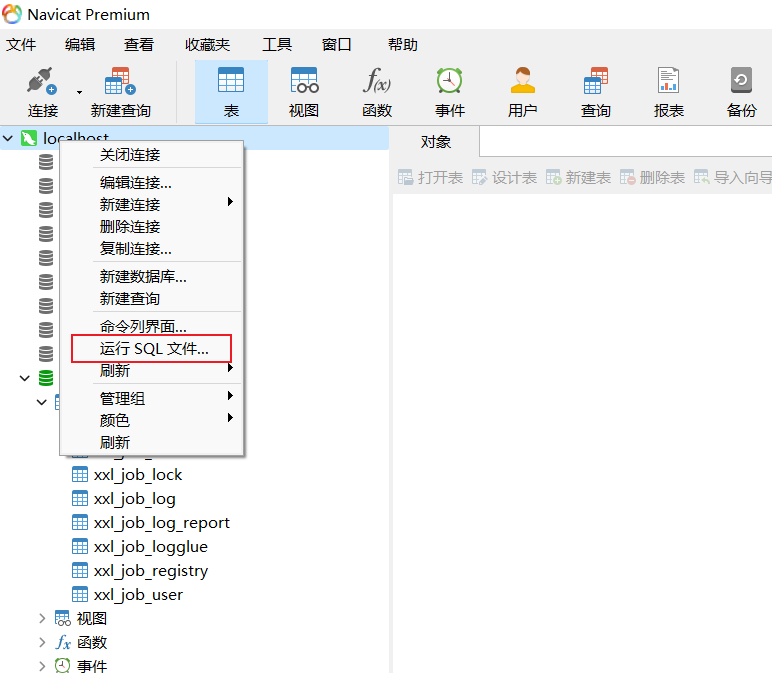Viewport: 772px width, 673px height.
Task: Click the Navicat Premium app logo
Action: [x=12, y=14]
